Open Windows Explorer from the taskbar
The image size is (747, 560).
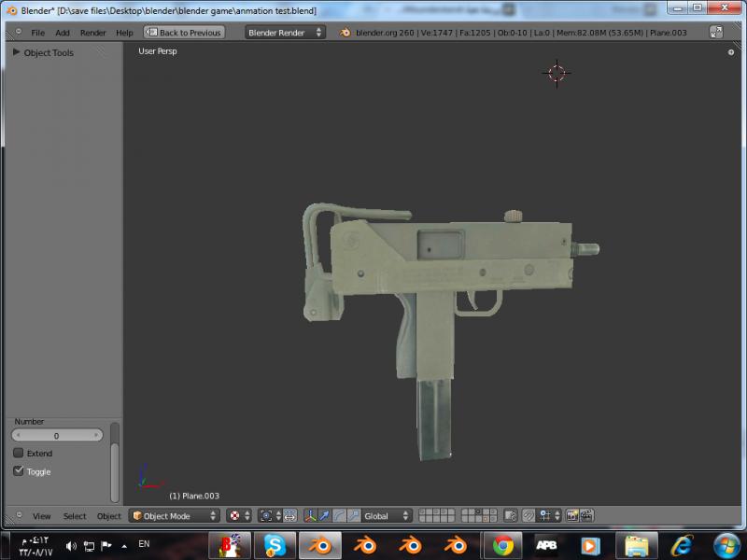click(x=637, y=546)
